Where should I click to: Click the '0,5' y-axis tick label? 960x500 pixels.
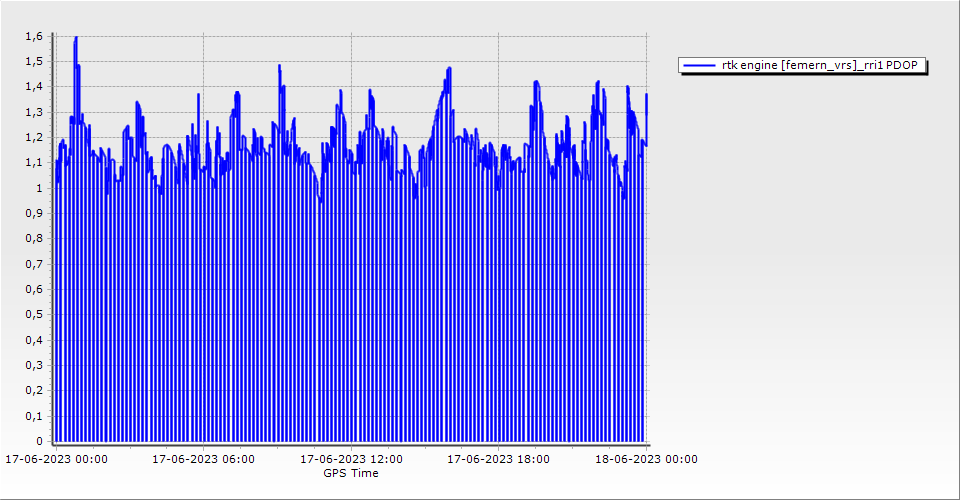point(34,315)
